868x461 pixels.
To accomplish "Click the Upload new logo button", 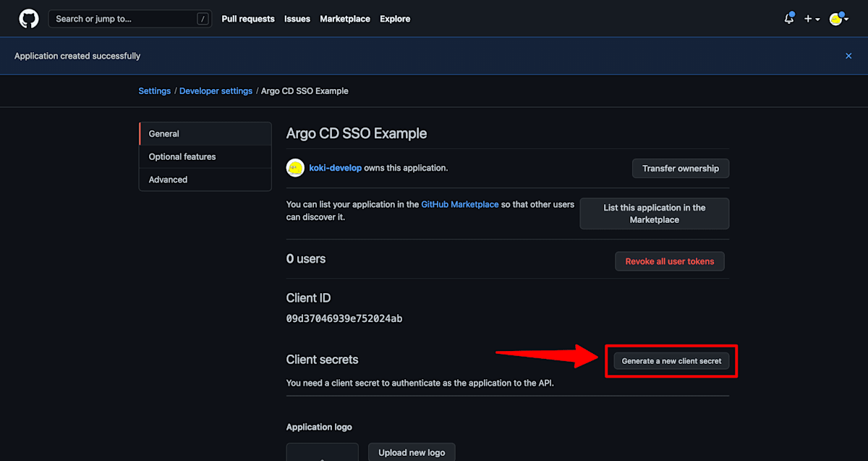I will 412,452.
